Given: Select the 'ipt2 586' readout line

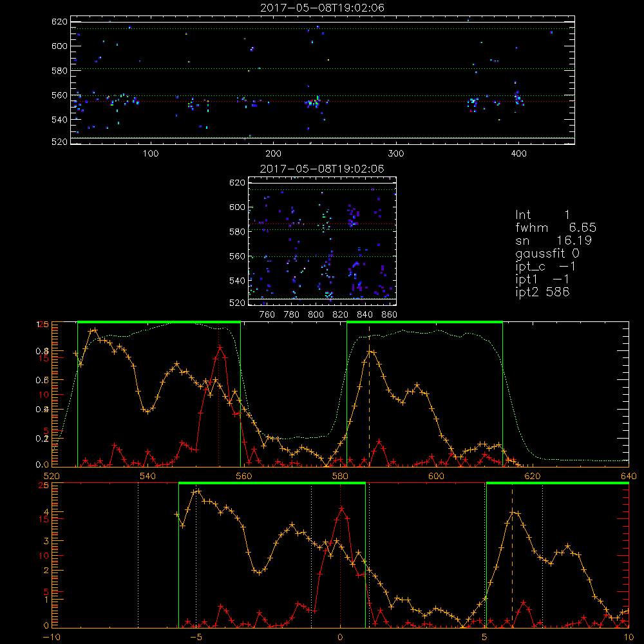Looking at the screenshot, I should click(542, 292).
